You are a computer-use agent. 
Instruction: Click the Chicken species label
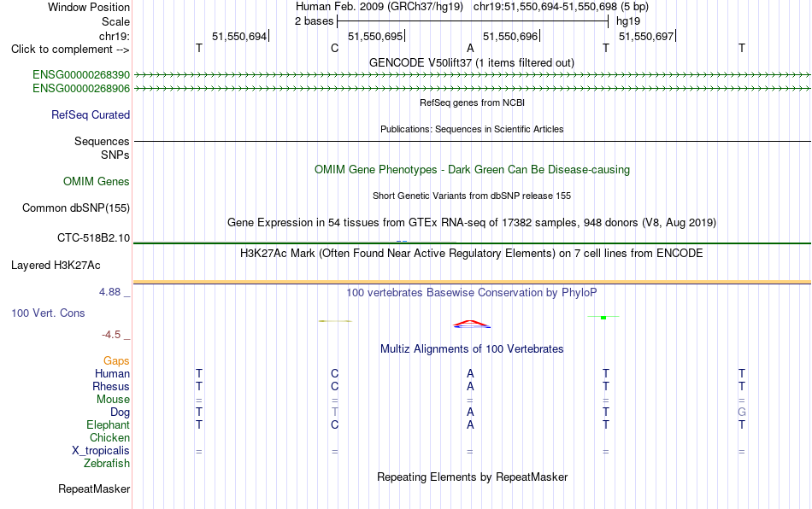(x=109, y=437)
